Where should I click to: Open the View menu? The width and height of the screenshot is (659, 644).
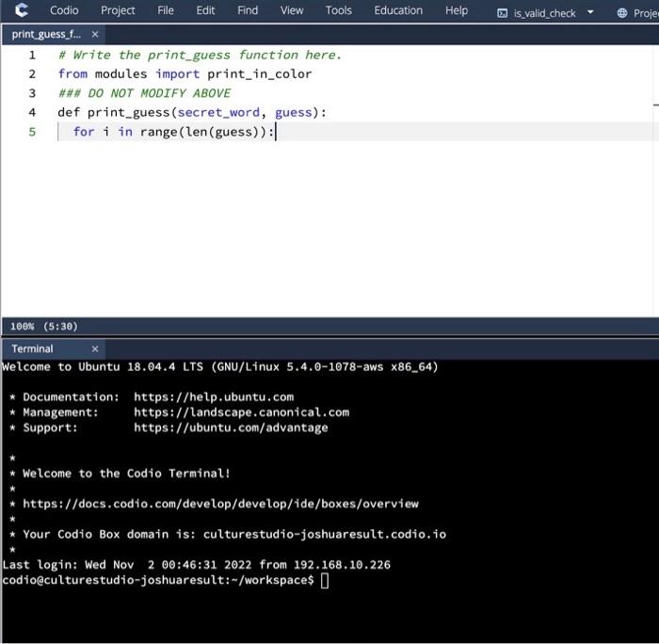pos(292,10)
